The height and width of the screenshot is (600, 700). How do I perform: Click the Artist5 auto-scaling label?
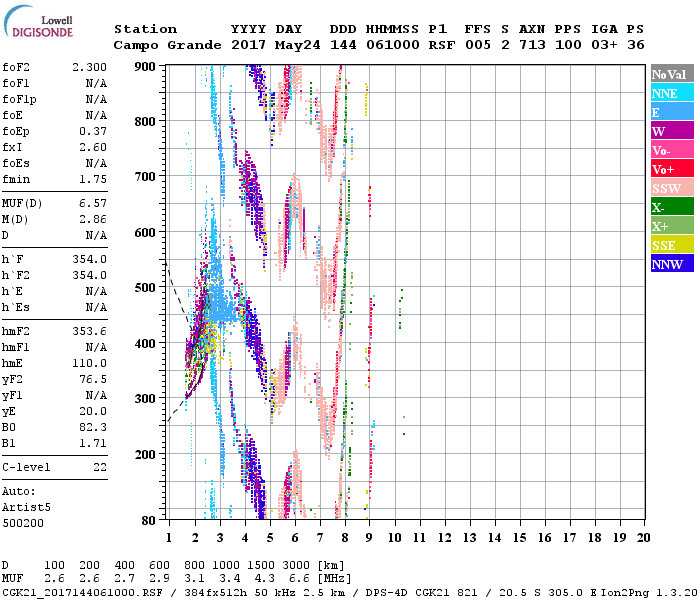click(x=26, y=508)
